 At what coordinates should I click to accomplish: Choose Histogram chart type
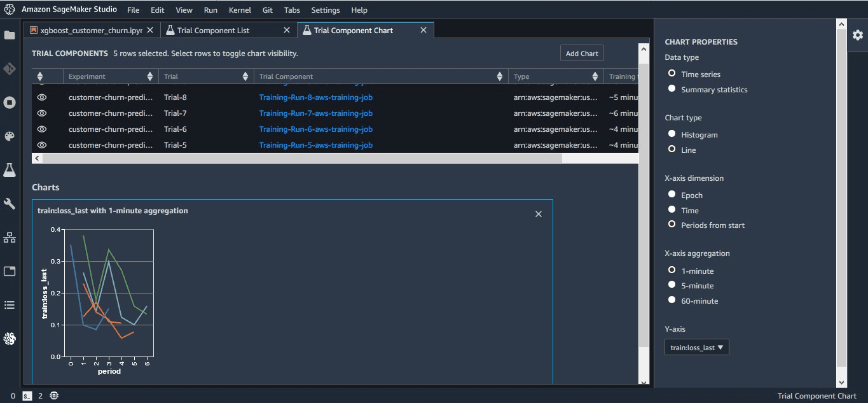tap(672, 134)
